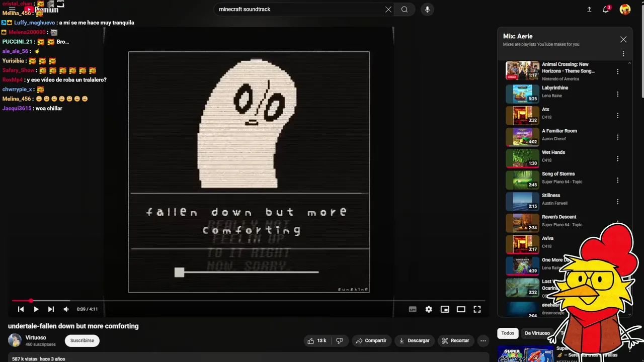Click the page scrollbar on the right edge
644x362 pixels.
pyautogui.click(x=642, y=50)
